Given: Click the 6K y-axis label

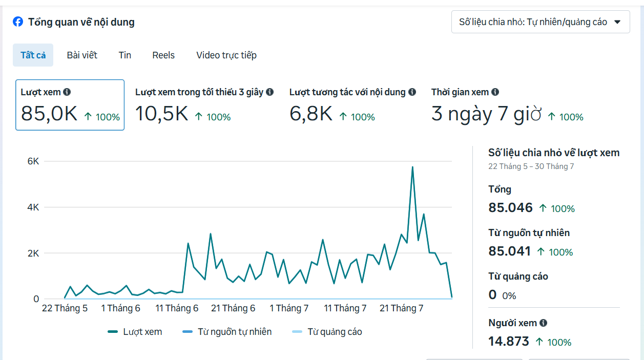Looking at the screenshot, I should point(33,161).
